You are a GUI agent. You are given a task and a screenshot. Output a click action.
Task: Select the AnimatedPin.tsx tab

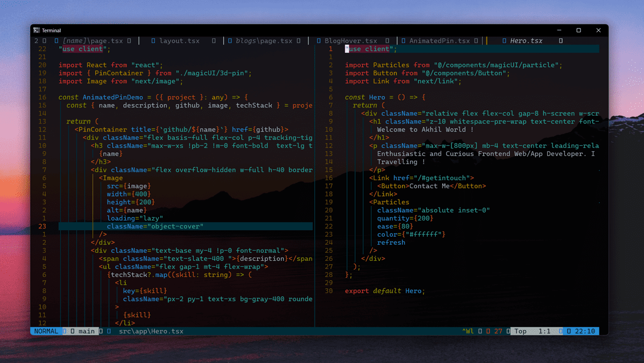click(x=440, y=41)
